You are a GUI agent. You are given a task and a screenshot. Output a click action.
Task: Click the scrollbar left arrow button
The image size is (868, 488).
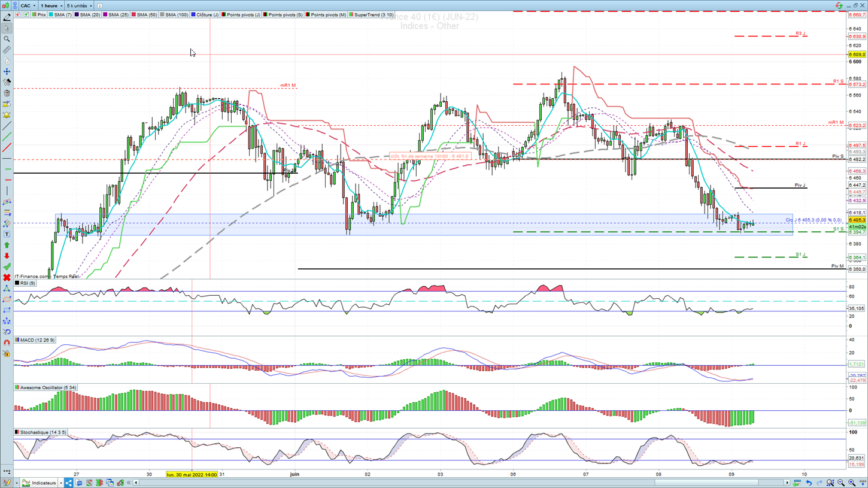(x=136, y=483)
